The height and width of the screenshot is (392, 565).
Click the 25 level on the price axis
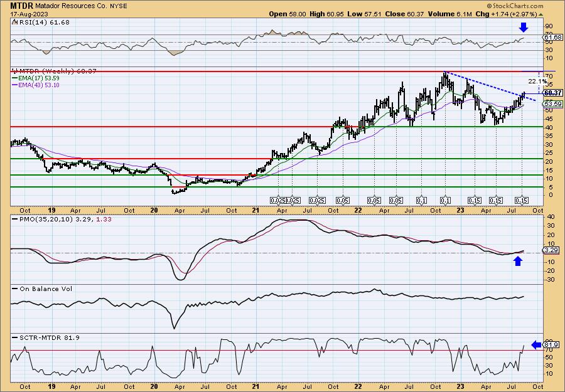click(x=549, y=153)
